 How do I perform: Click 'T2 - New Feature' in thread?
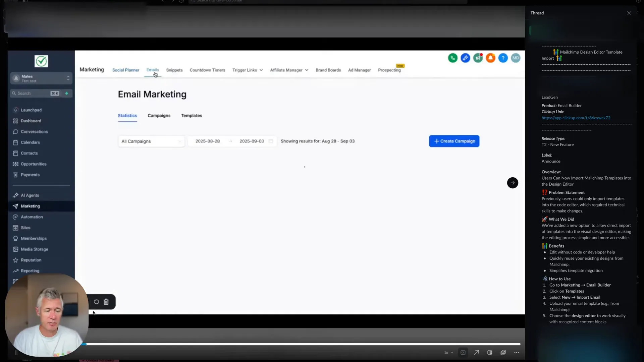coord(557,144)
